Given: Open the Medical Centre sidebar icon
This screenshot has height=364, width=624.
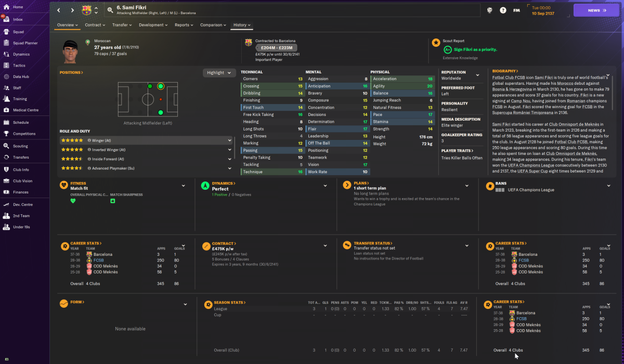Looking at the screenshot, I should pyautogui.click(x=6, y=110).
